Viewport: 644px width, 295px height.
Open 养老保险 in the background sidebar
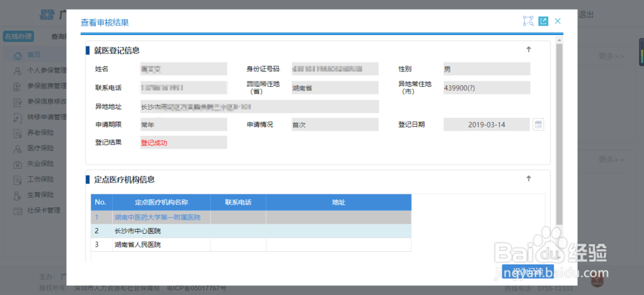point(40,133)
